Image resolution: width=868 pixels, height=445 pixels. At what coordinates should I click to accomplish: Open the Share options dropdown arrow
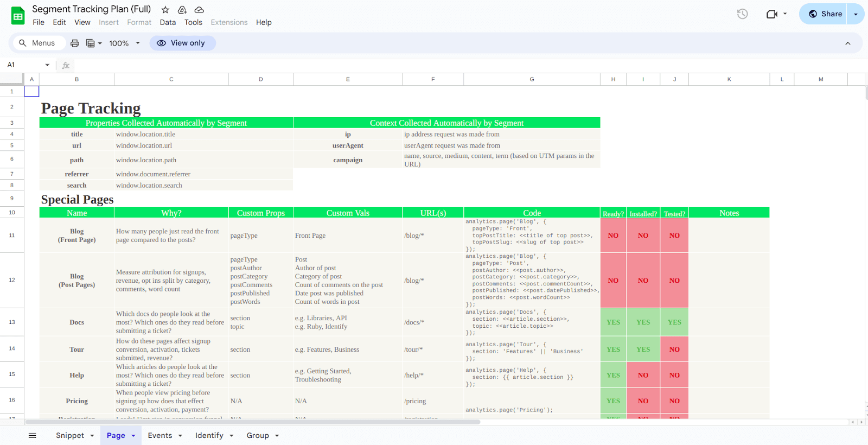(x=856, y=14)
